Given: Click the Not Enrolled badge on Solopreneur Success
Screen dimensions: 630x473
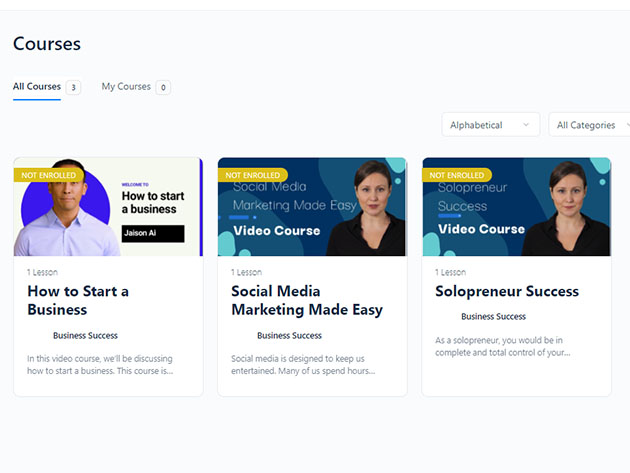Looking at the screenshot, I should point(457,175).
